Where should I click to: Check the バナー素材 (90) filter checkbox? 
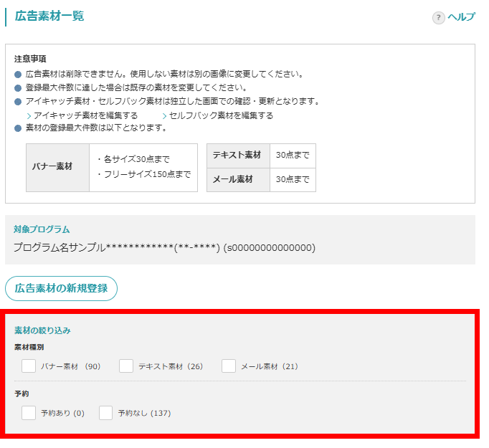coord(29,366)
